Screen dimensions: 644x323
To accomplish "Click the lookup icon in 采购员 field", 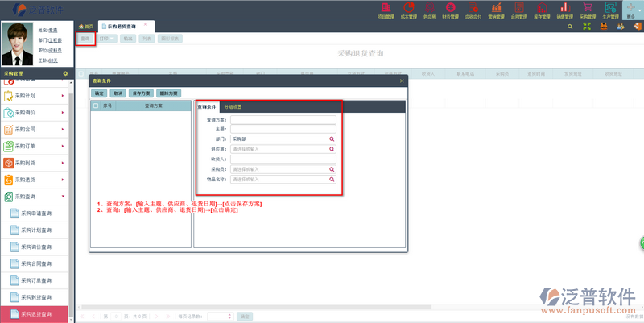I will [x=332, y=169].
